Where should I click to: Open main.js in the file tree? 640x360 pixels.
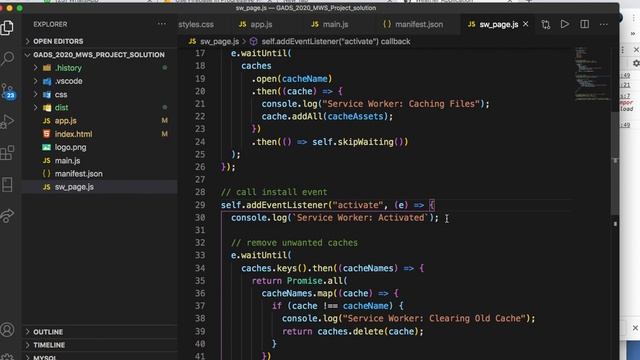click(67, 160)
